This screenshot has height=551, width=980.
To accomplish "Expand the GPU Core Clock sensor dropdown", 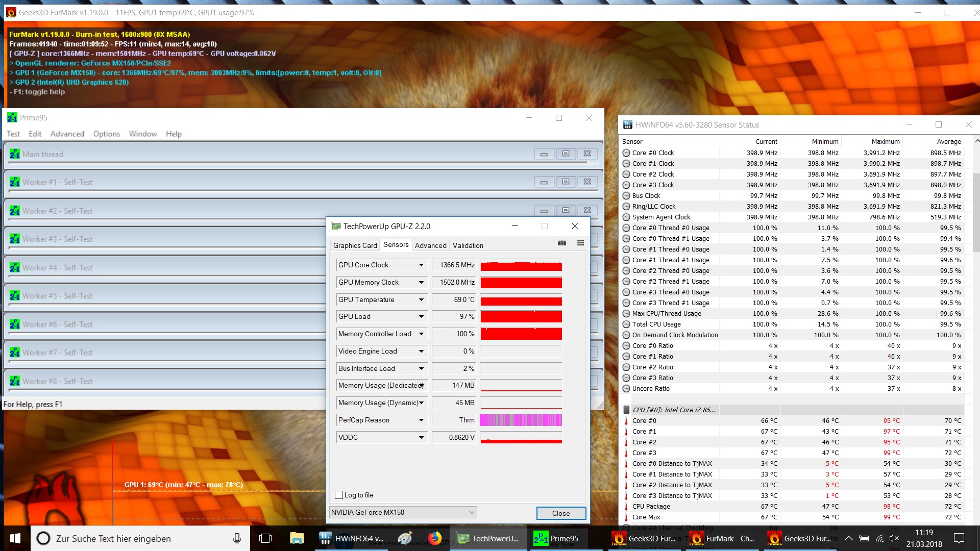I will [x=421, y=265].
